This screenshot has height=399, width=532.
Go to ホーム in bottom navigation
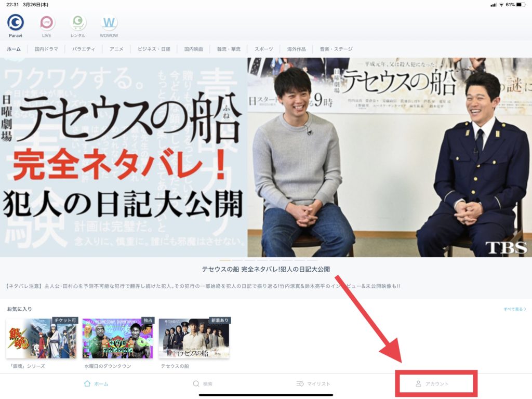pos(96,384)
